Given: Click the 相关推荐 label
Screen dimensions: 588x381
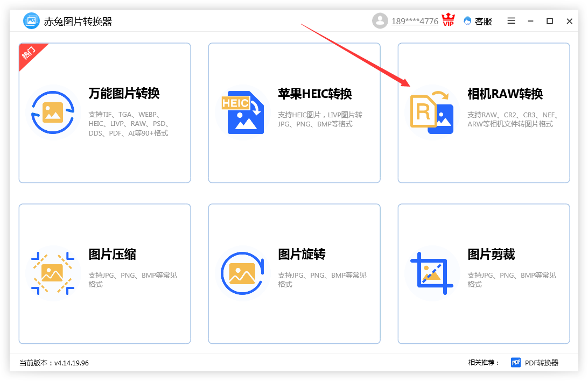Looking at the screenshot, I should pyautogui.click(x=484, y=362).
